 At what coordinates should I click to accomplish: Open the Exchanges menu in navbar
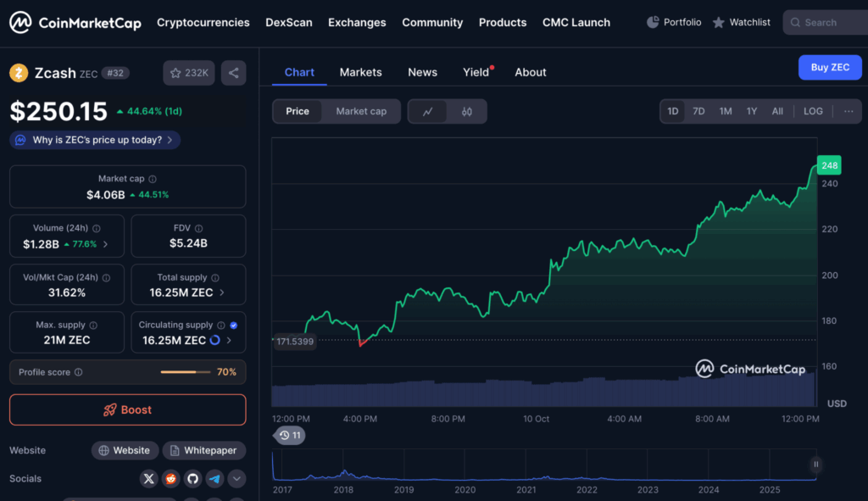click(357, 23)
